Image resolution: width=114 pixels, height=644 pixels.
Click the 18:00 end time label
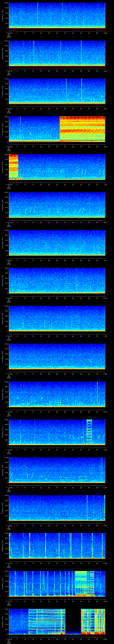[105, 601]
